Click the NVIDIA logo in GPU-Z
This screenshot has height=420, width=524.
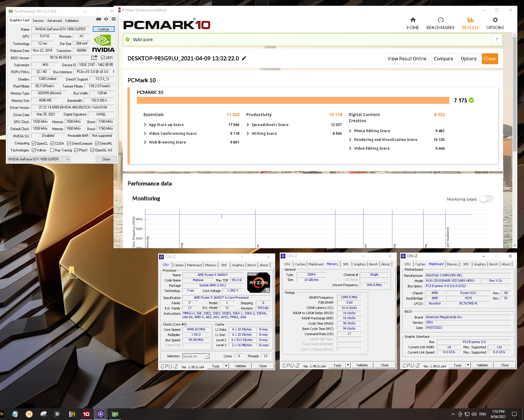[x=103, y=43]
